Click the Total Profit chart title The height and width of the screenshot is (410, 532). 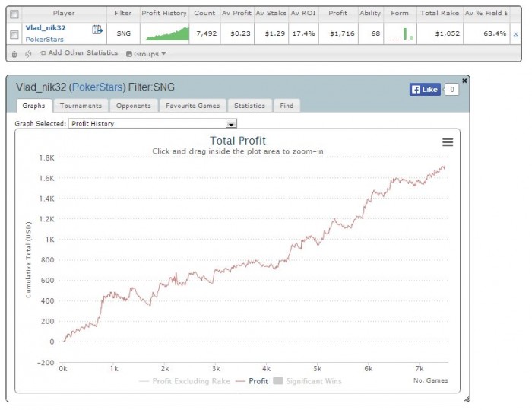pos(238,141)
